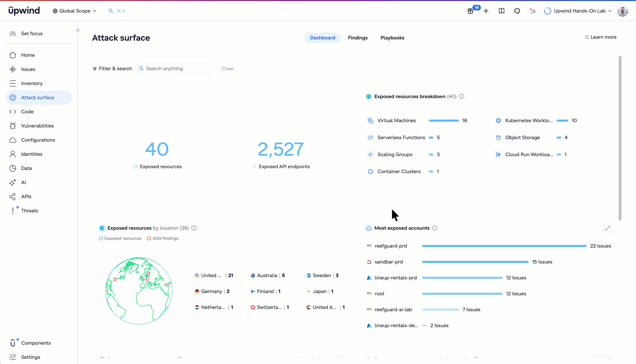Image resolution: width=636 pixels, height=364 pixels.
Task: Click the info icon beside Exposed resources breakdown
Action: point(462,96)
